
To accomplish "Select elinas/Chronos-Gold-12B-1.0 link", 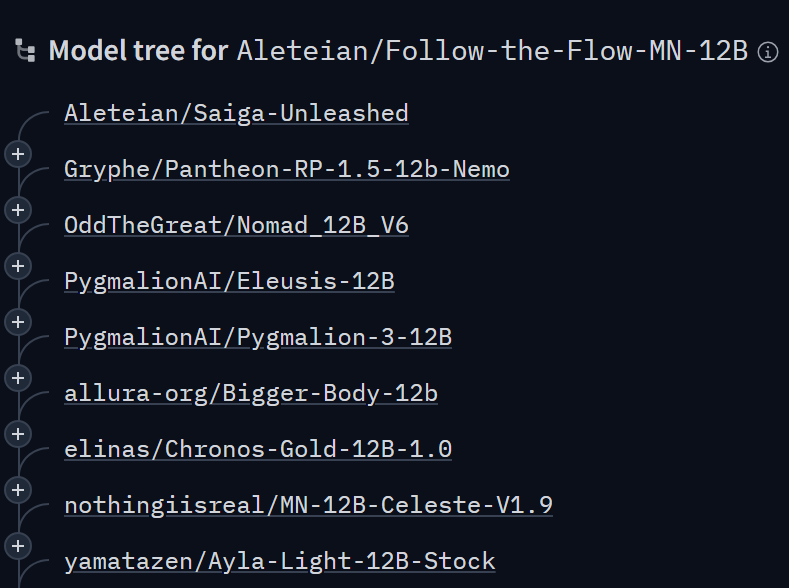I will click(x=258, y=449).
